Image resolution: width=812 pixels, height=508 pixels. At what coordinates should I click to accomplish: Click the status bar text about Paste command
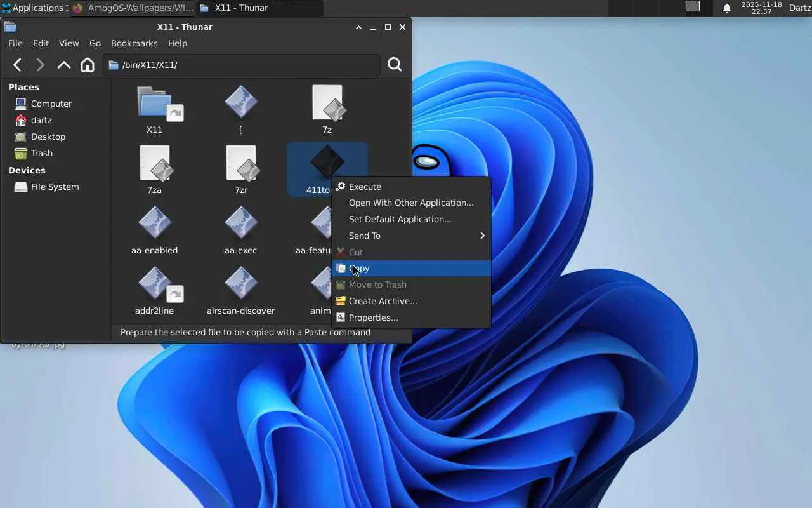(246, 332)
